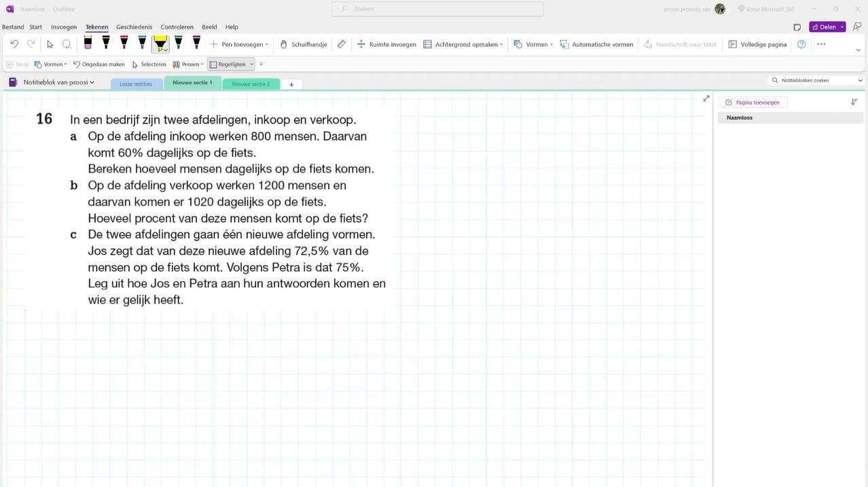Open Vormen in quick access toolbar
The image size is (868, 487).
tap(51, 65)
